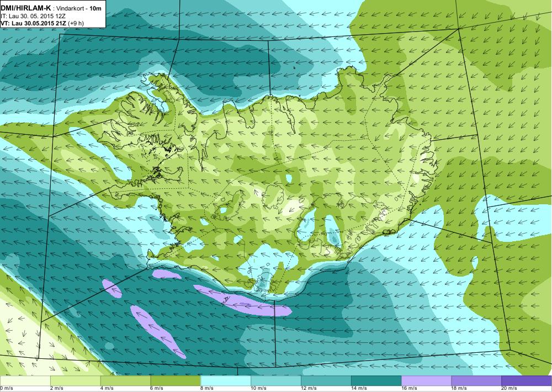Click the pale cyan 8–10 m/s legend swatch
The image size is (552, 392).
pos(226,381)
